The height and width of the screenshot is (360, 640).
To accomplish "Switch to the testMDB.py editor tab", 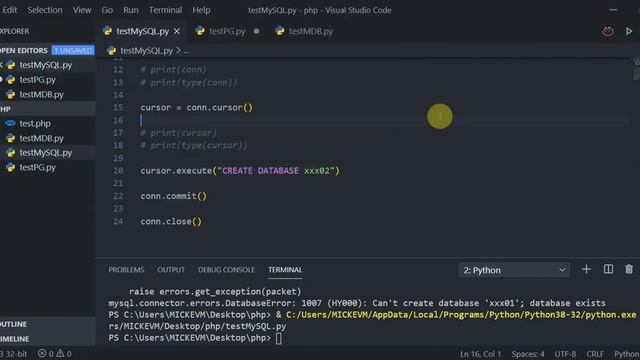I will [310, 31].
